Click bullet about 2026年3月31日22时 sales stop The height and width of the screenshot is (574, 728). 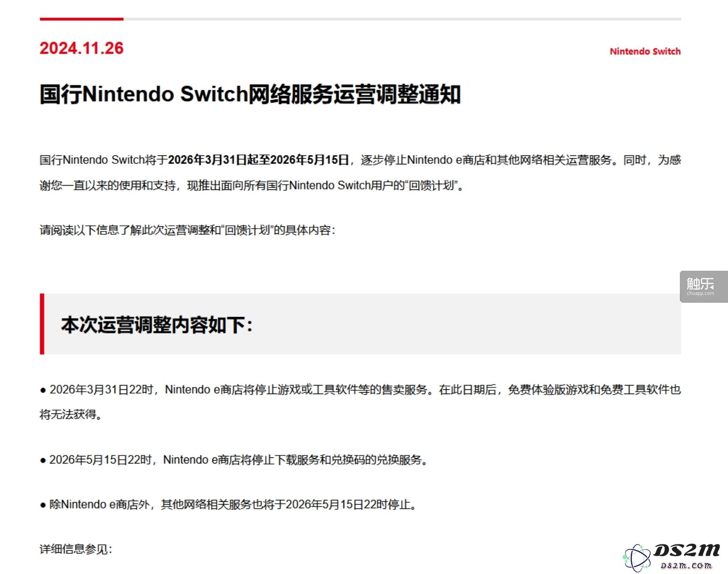[360, 390]
